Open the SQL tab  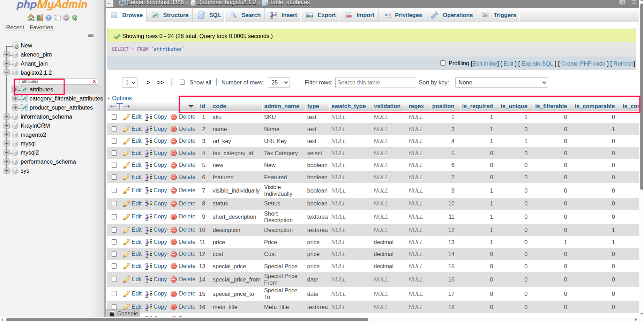pyautogui.click(x=209, y=15)
